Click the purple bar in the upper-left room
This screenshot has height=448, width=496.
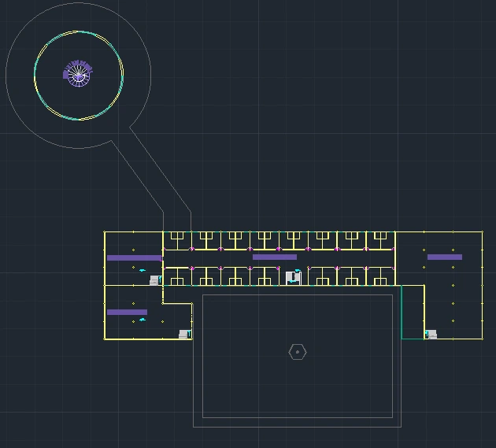pyautogui.click(x=134, y=257)
